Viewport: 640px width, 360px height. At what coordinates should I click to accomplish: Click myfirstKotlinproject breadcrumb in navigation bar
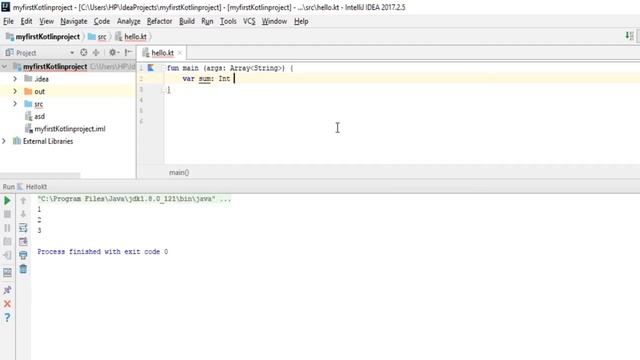pos(43,36)
